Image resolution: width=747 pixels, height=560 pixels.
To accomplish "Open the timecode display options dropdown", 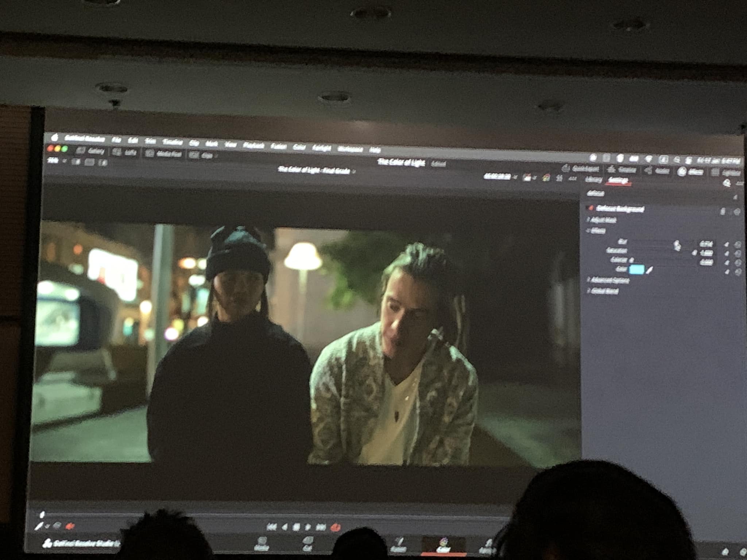I will click(515, 177).
